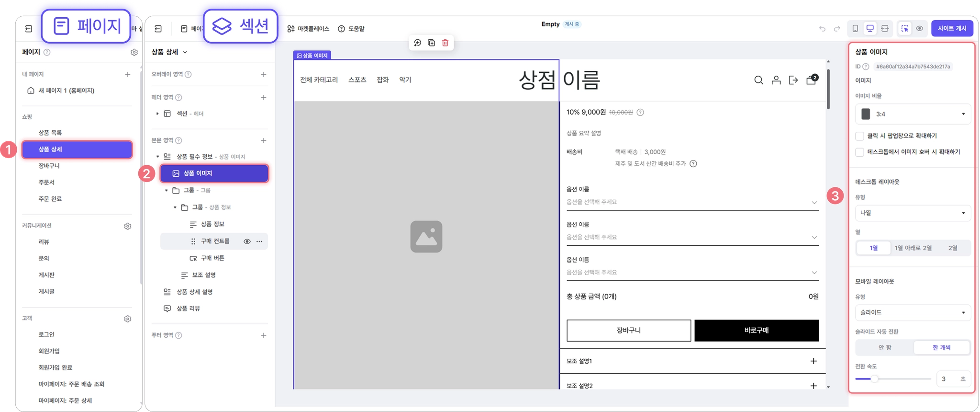Select the 2열 column option
Screen dimensions: 980x412
[953, 248]
